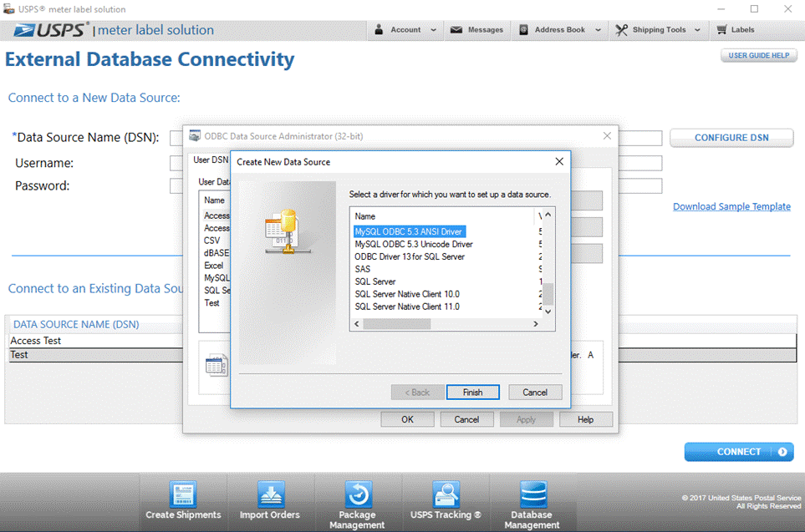Click DATA SOURCE NAME (DSN) column header
Image resolution: width=805 pixels, height=532 pixels.
click(x=76, y=324)
